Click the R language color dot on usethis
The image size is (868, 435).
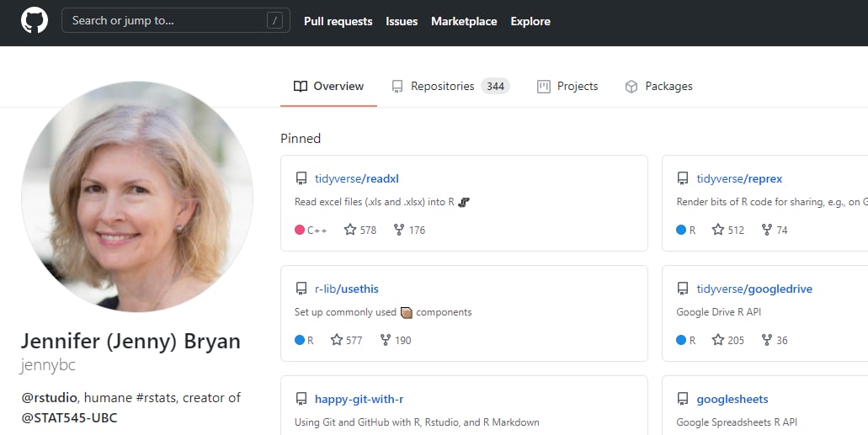click(x=300, y=340)
